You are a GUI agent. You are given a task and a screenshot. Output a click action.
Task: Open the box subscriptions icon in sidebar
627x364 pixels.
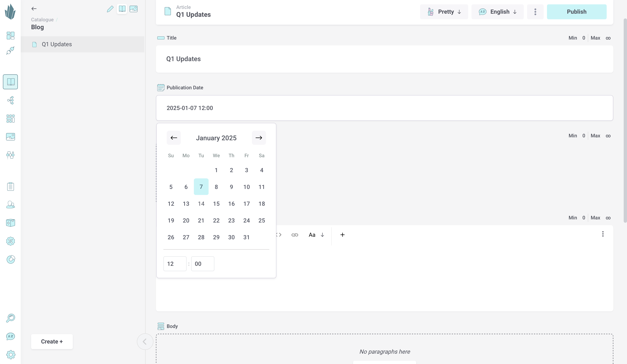pyautogui.click(x=10, y=223)
